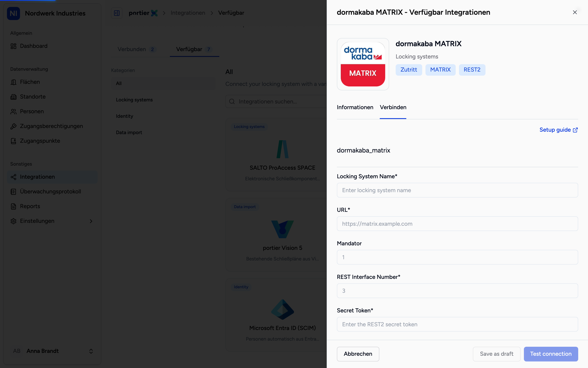
Task: Focus the Locking System Name field
Action: click(x=457, y=190)
